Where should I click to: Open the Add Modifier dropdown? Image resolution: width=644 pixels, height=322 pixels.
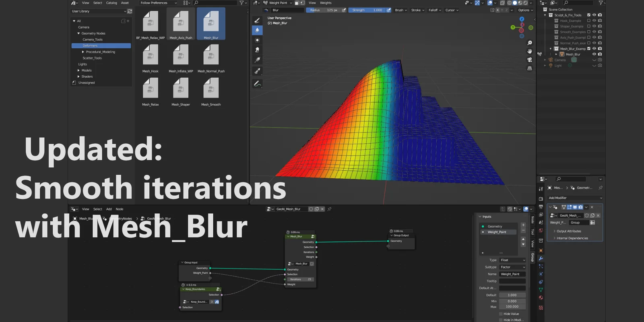(576, 198)
